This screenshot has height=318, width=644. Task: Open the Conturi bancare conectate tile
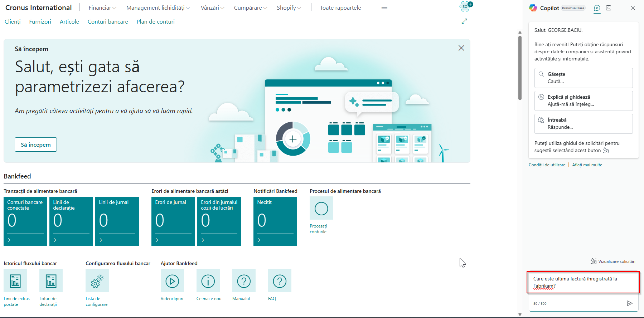click(25, 221)
